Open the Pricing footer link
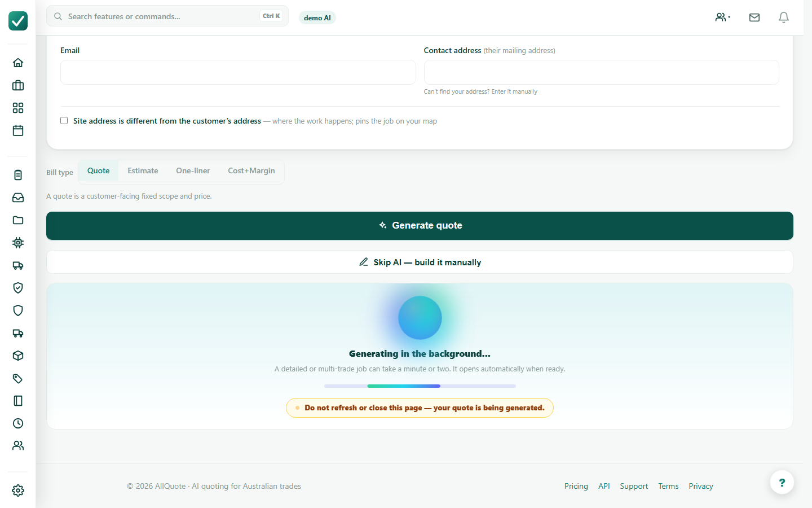 click(576, 486)
